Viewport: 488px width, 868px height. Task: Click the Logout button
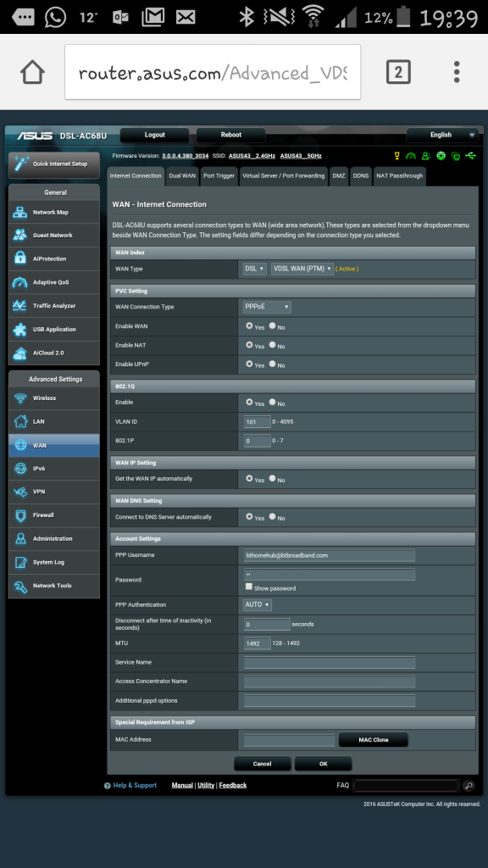[x=155, y=135]
